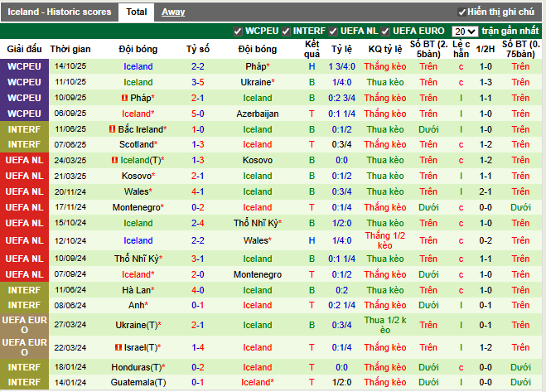546x392 pixels.
Task: Click the date 14/01/24
Action: pyautogui.click(x=70, y=382)
